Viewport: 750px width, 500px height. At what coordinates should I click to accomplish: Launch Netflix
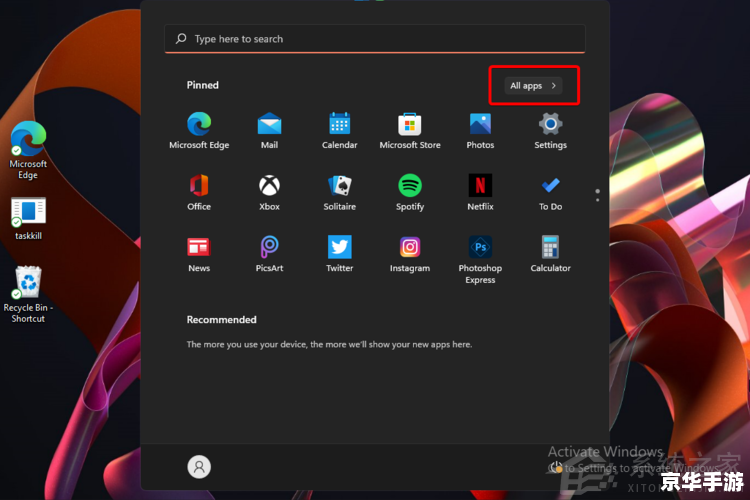(480, 192)
